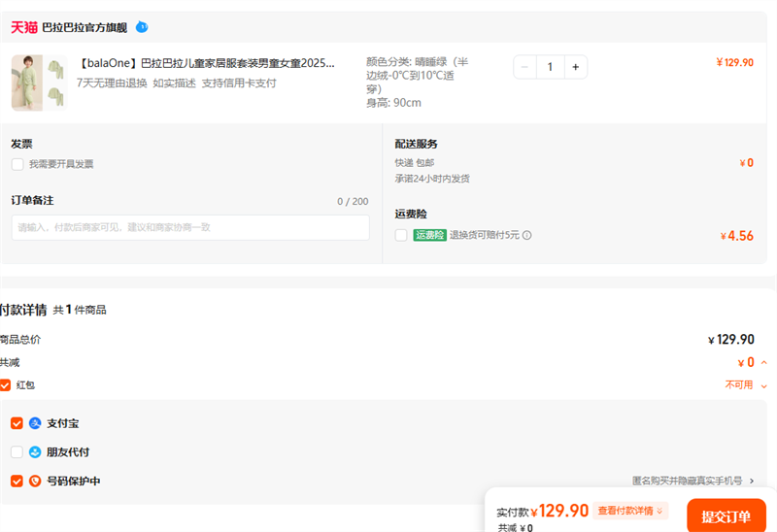Expand 查看付款详情 payment details
This screenshot has height=532, width=777.
[x=631, y=511]
